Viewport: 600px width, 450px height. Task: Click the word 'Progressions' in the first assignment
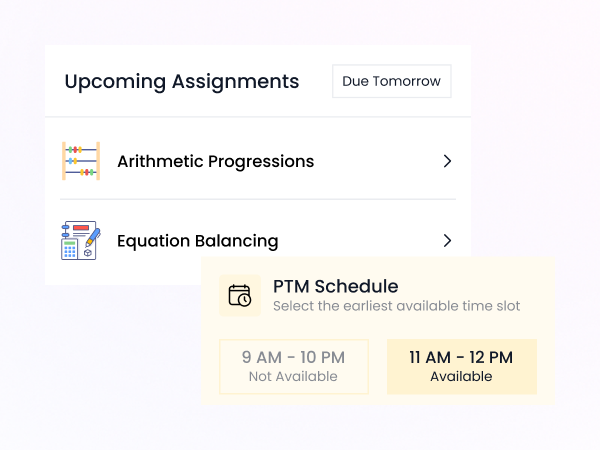point(259,161)
